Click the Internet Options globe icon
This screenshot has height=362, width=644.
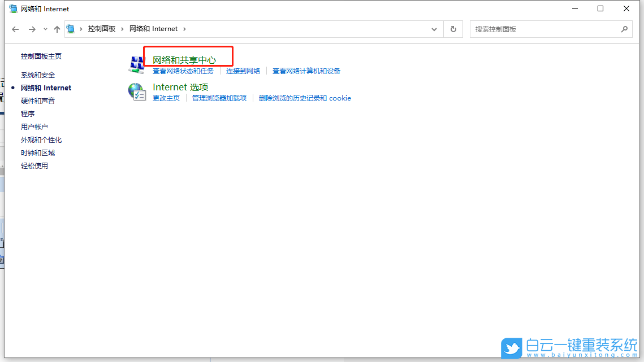point(137,91)
